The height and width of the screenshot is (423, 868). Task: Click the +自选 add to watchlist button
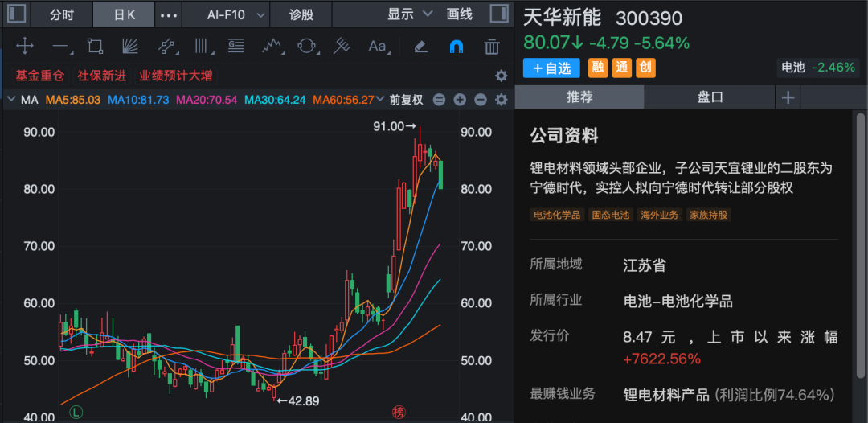pyautogui.click(x=551, y=68)
